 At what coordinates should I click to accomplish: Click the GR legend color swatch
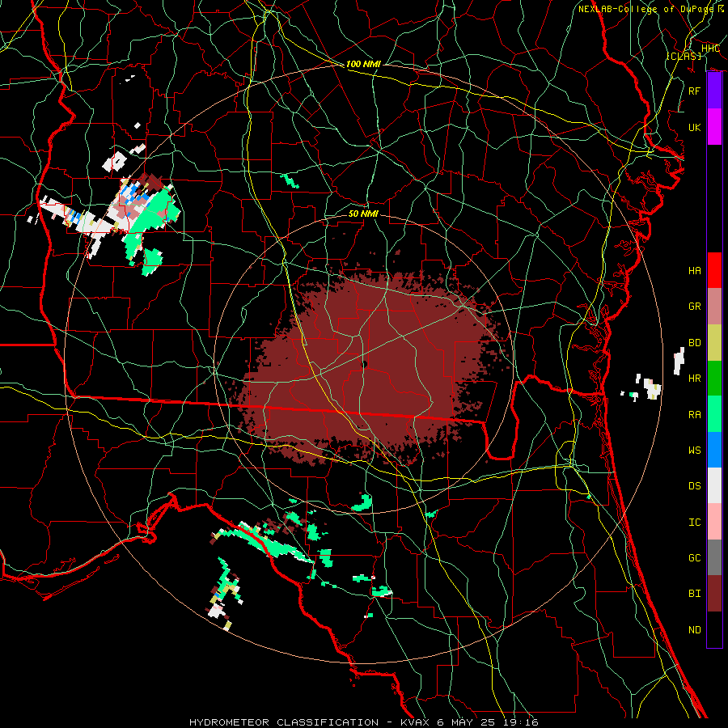coord(714,307)
